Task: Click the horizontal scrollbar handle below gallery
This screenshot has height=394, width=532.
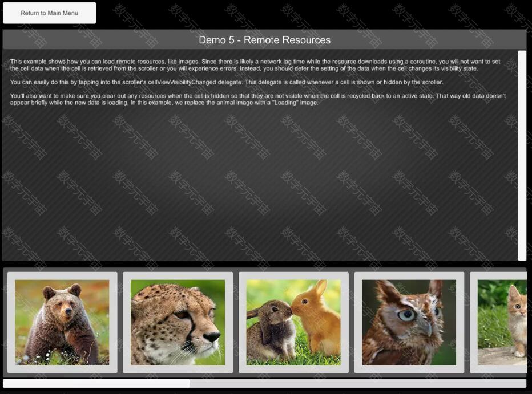Action: (96, 383)
